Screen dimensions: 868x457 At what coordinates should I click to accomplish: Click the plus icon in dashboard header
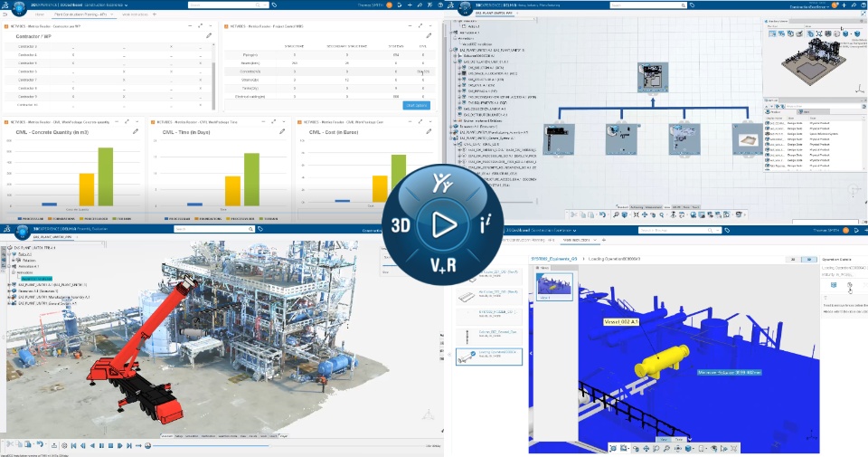pyautogui.click(x=410, y=5)
